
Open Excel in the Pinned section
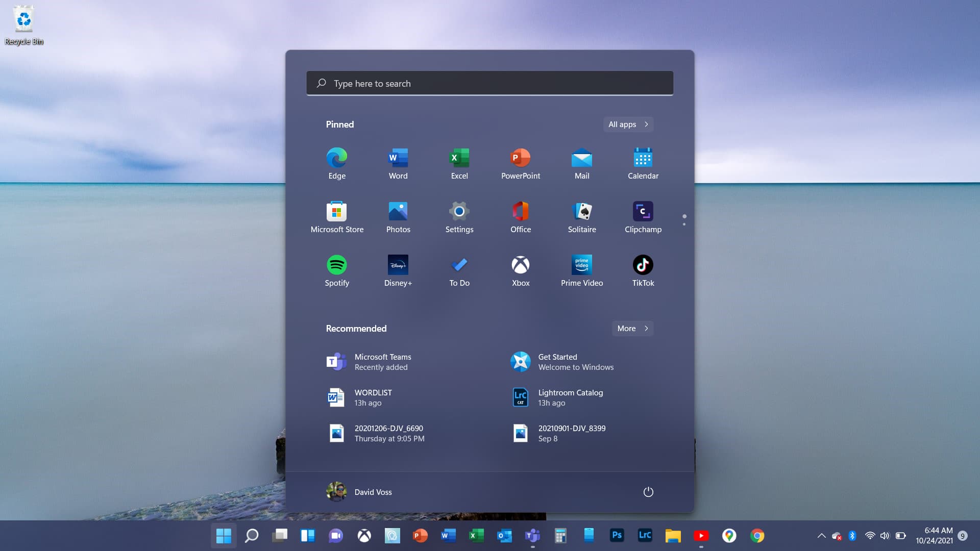(x=459, y=164)
